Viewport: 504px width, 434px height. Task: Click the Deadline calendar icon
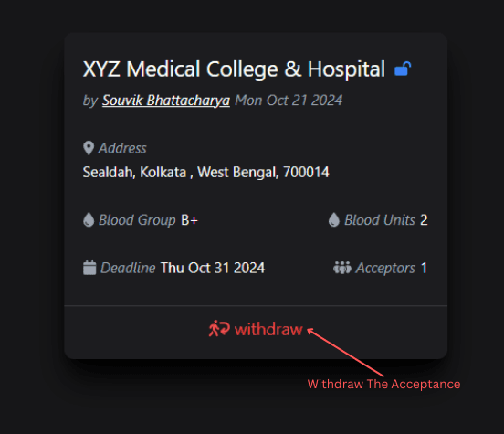[89, 268]
